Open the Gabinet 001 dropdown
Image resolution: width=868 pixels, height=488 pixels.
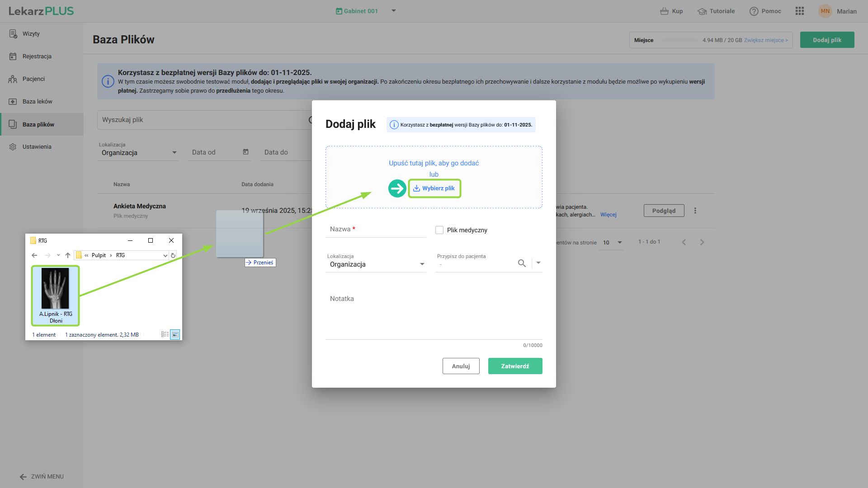393,11
